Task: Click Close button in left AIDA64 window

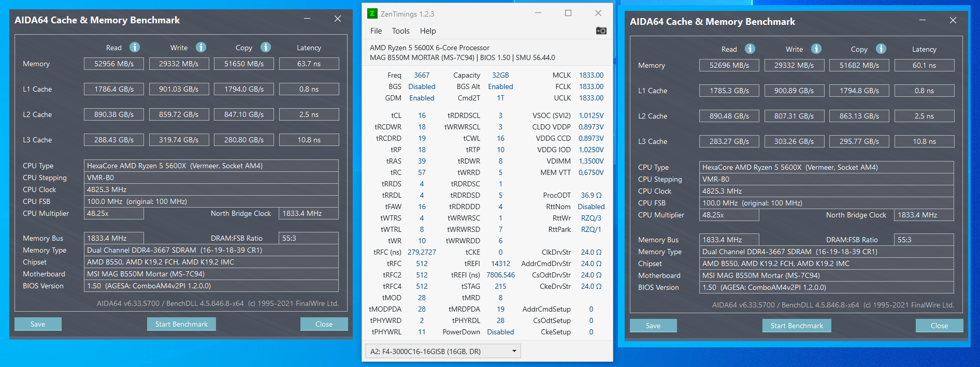Action: tap(324, 324)
